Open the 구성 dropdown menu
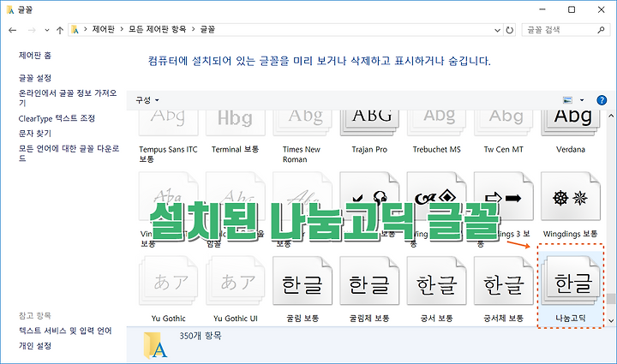617x364 pixels. [147, 100]
